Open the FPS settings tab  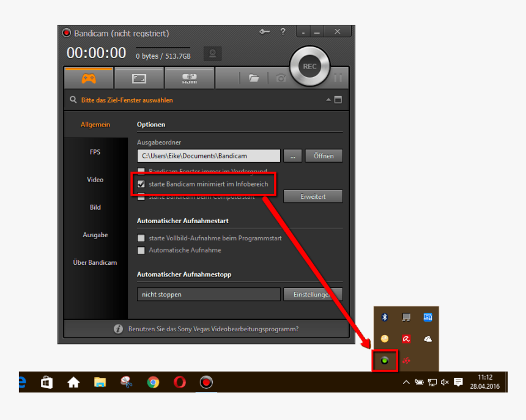point(95,152)
